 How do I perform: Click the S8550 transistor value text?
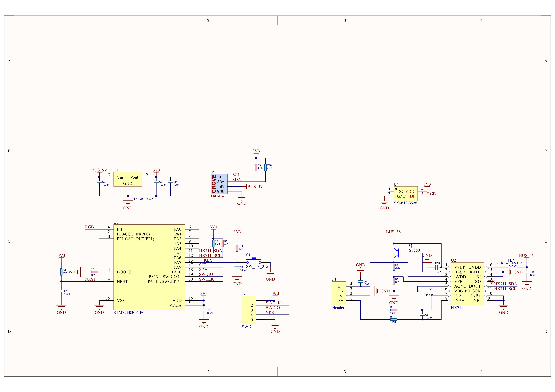(x=414, y=250)
